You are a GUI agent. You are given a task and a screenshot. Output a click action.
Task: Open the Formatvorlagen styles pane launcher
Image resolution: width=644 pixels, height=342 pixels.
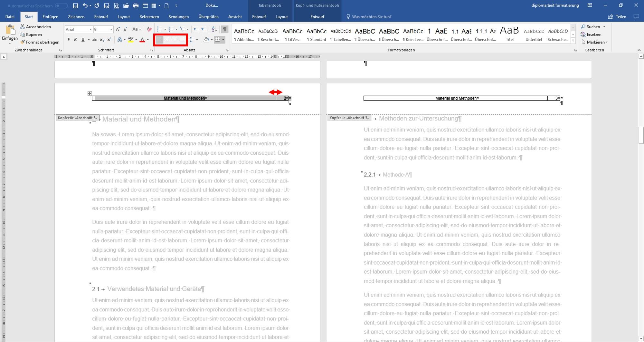coord(575,50)
